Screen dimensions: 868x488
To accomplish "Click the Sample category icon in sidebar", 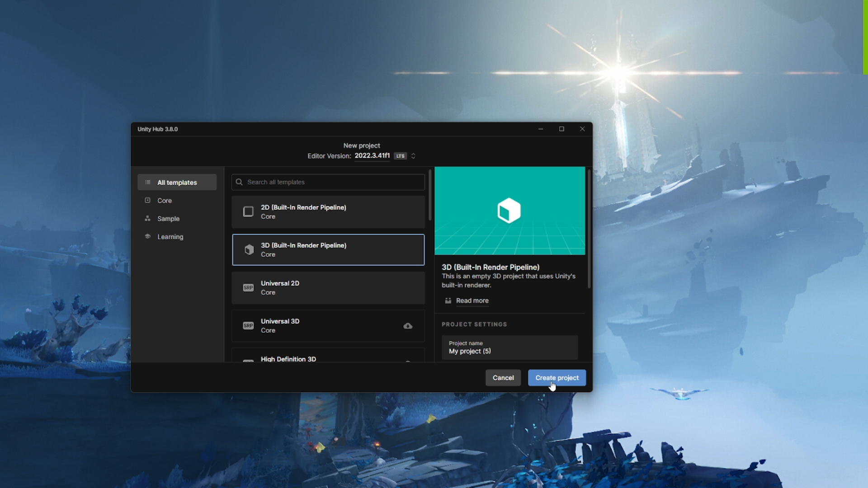I will (147, 219).
